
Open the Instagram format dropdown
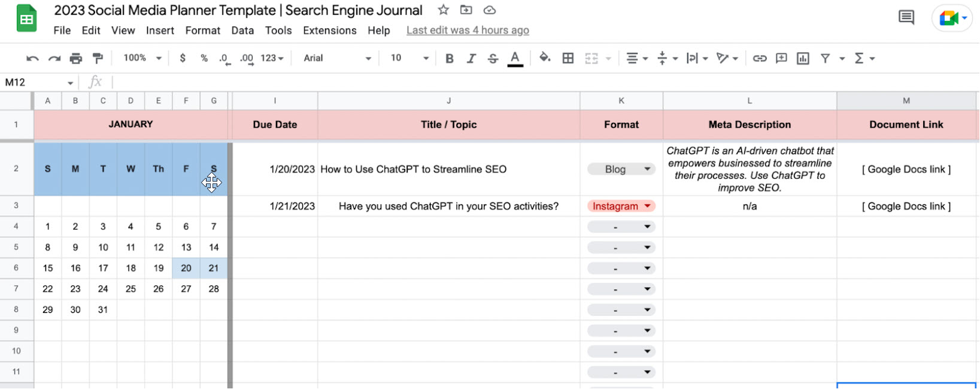click(621, 206)
